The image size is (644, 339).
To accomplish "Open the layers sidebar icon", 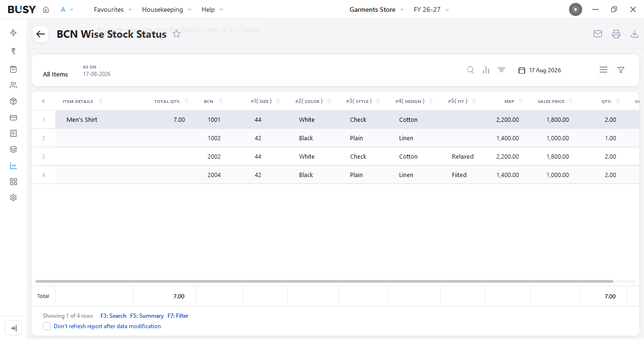I will click(x=13, y=149).
